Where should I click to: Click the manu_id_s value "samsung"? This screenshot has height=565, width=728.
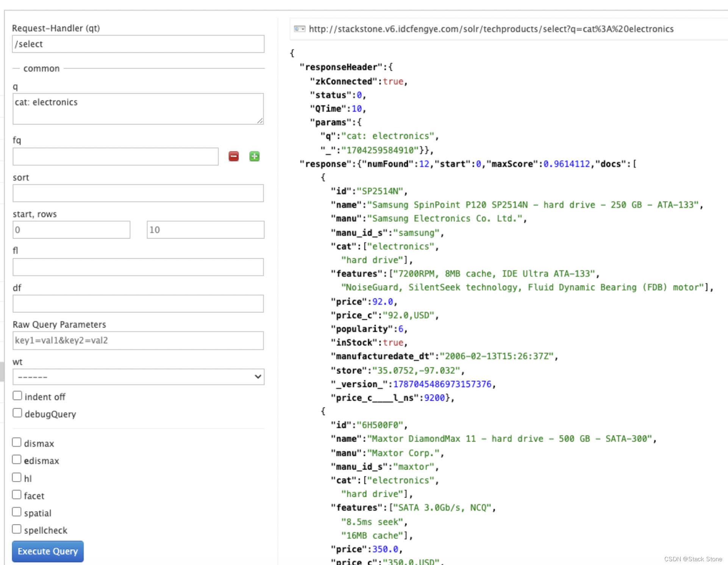click(416, 233)
